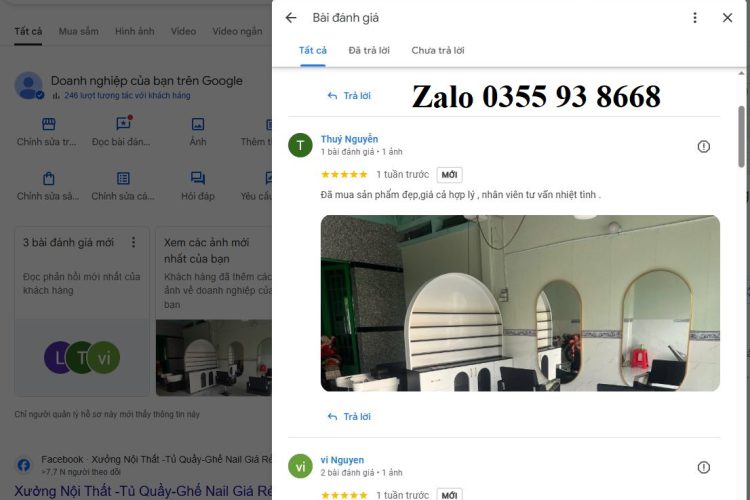
Task: Click the back arrow beside Bài đánh giá
Action: pos(291,18)
